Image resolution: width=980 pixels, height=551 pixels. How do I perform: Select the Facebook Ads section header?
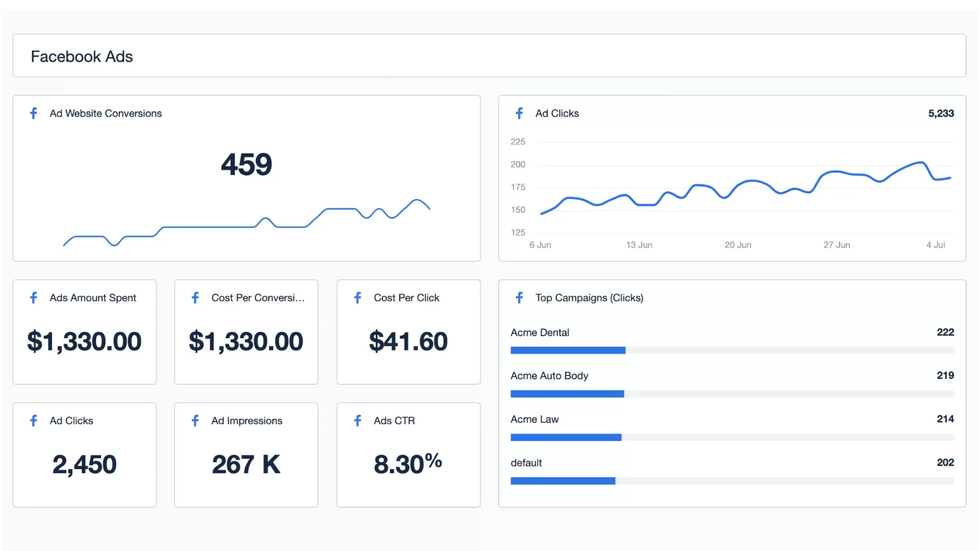pyautogui.click(x=82, y=56)
